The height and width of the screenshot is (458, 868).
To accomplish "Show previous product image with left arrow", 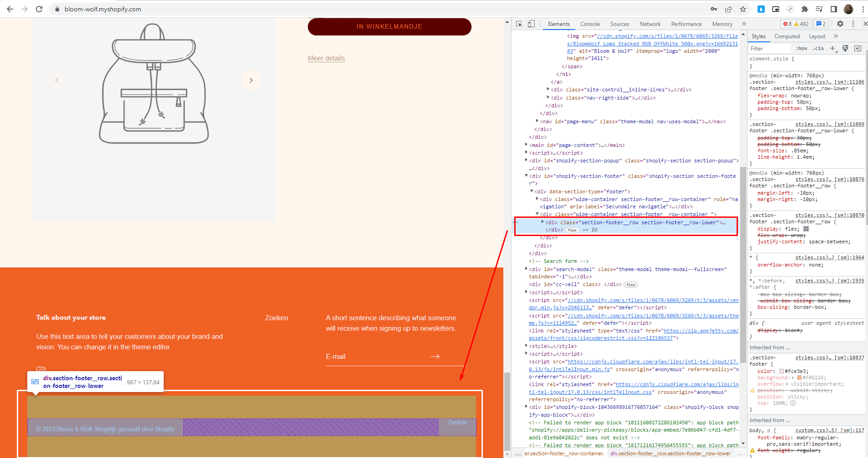I will (57, 80).
